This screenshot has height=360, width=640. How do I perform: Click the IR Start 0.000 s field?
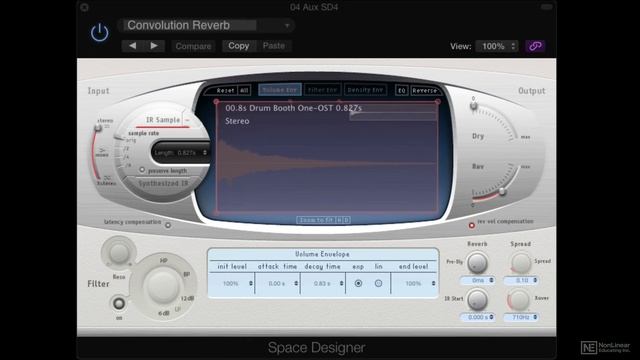pyautogui.click(x=477, y=317)
